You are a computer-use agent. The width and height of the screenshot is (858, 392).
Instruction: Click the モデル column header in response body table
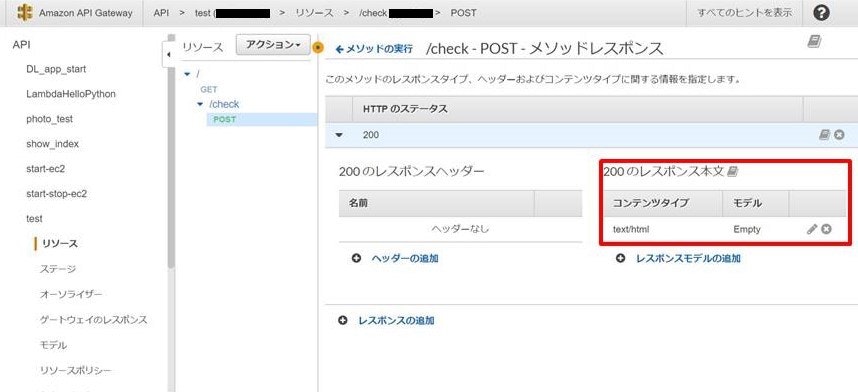(747, 203)
